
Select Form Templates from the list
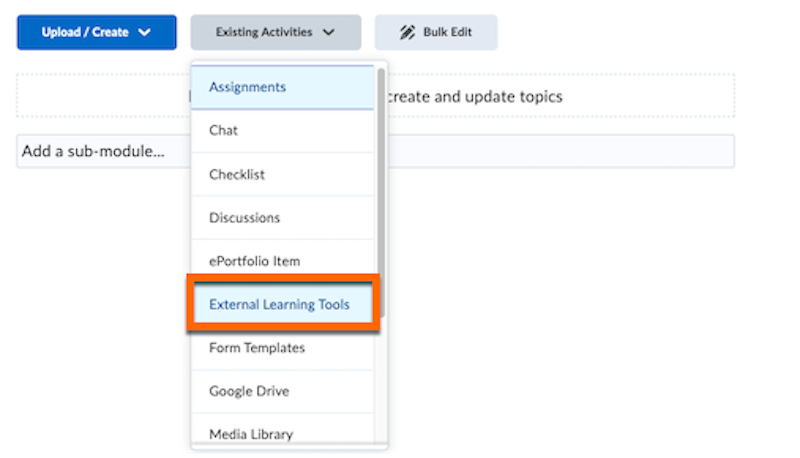click(x=283, y=348)
